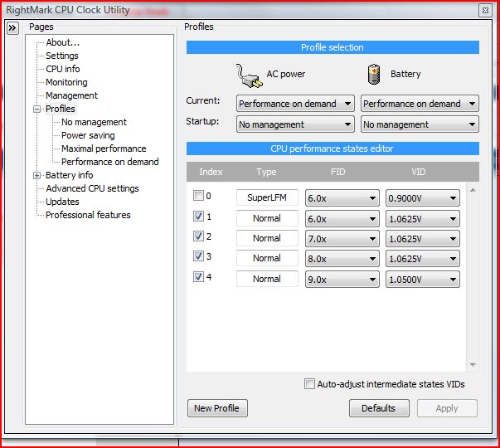Viewport: 500px width, 448px height.
Task: Open the Management page
Action: coord(71,95)
